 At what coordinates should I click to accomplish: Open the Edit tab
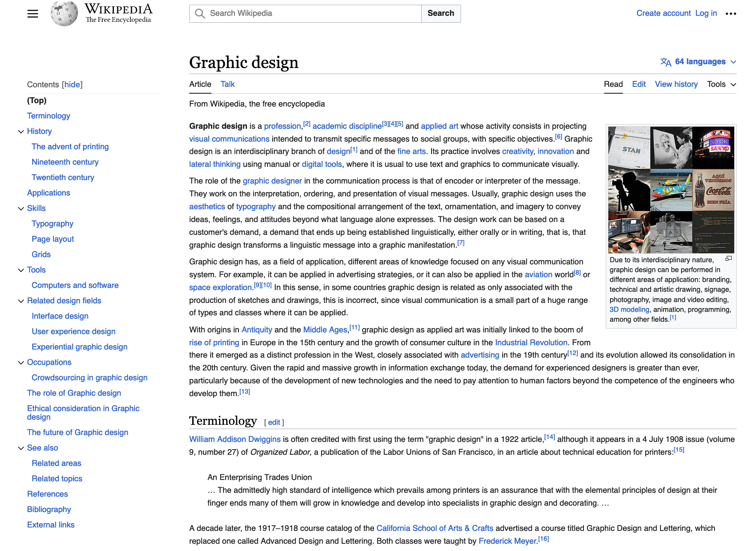pyautogui.click(x=639, y=84)
